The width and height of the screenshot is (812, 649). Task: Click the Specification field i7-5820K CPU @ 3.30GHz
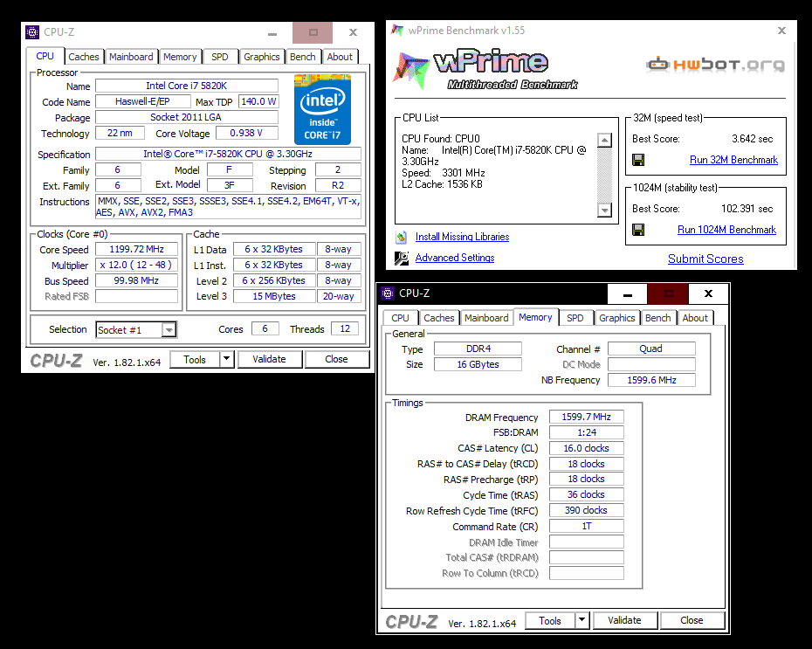coord(228,154)
